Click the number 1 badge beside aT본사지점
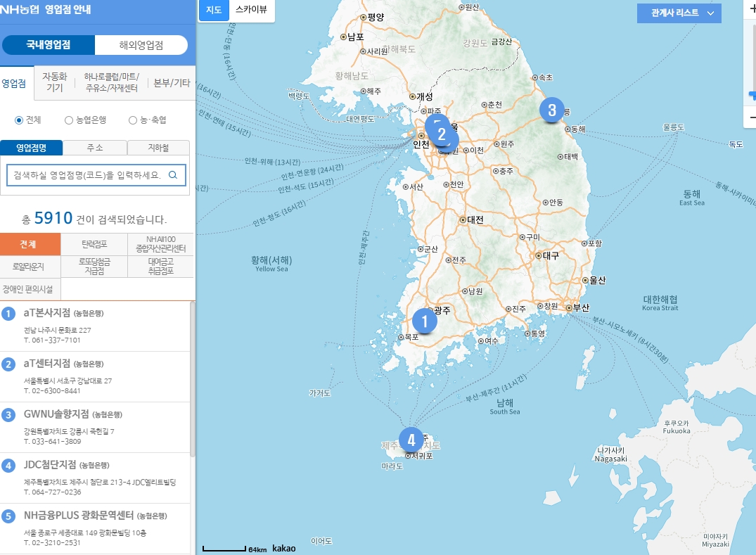 tap(8, 314)
